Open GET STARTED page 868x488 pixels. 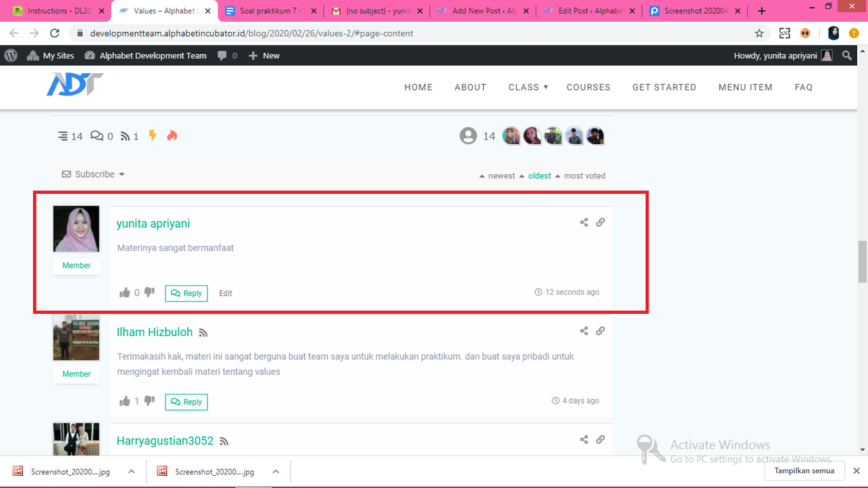click(665, 87)
